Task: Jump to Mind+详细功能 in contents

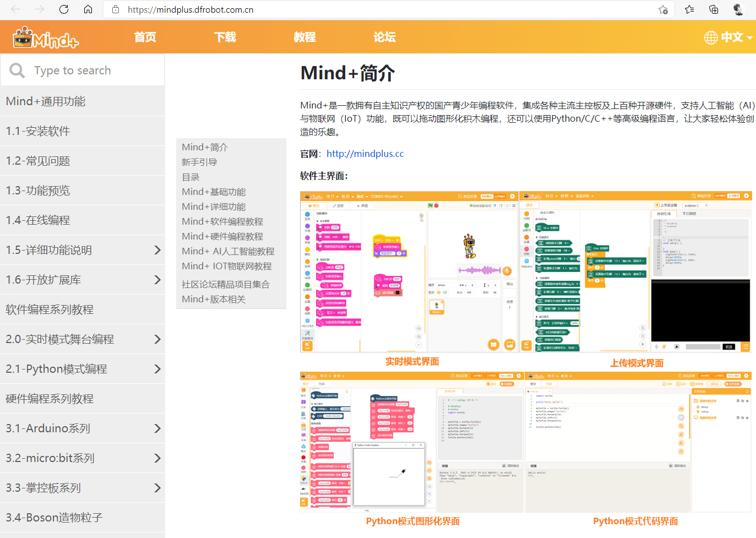Action: (214, 206)
